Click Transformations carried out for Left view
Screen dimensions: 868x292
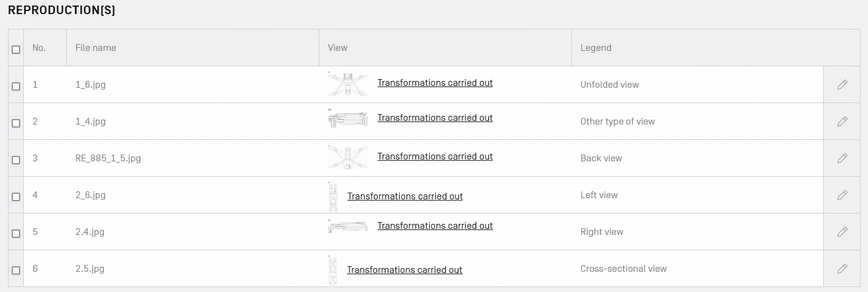(405, 196)
